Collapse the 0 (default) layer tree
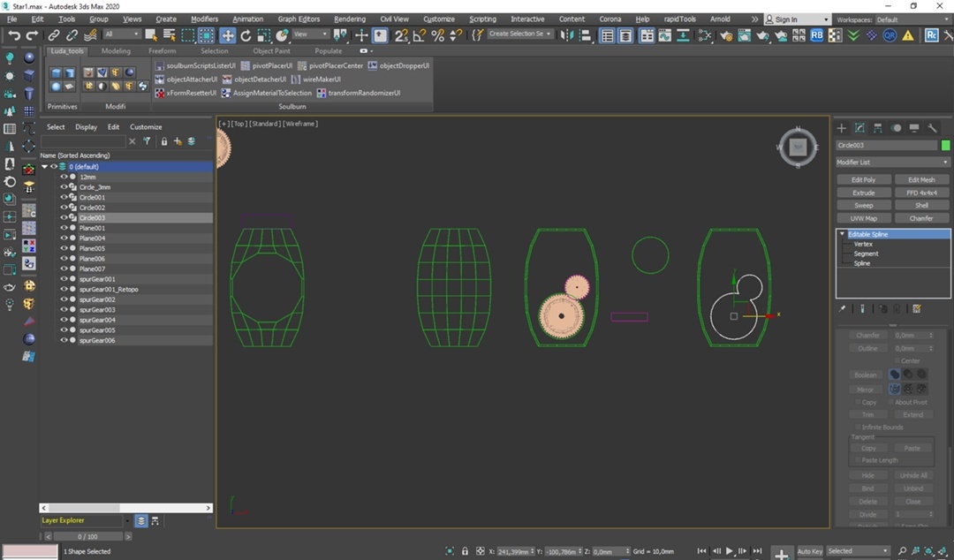This screenshot has height=560, width=954. (x=44, y=166)
